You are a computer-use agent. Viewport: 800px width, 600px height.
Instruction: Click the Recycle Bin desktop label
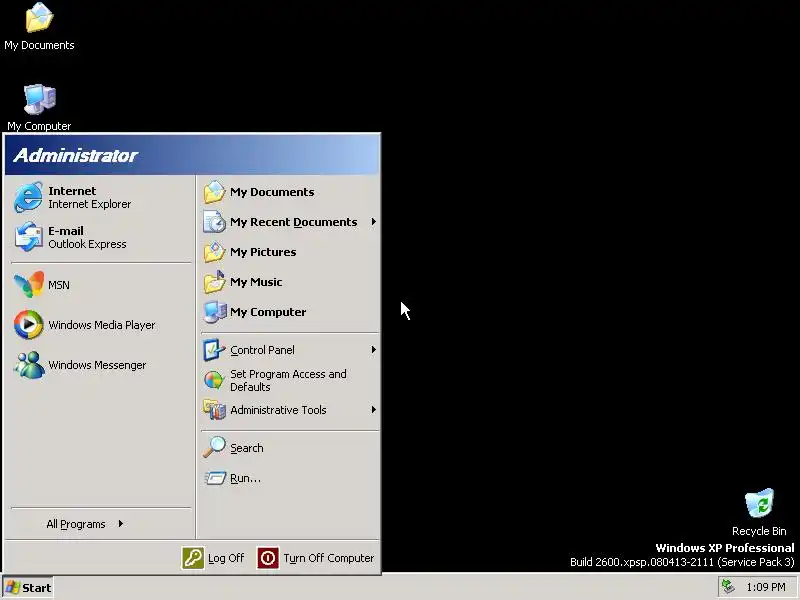759,531
